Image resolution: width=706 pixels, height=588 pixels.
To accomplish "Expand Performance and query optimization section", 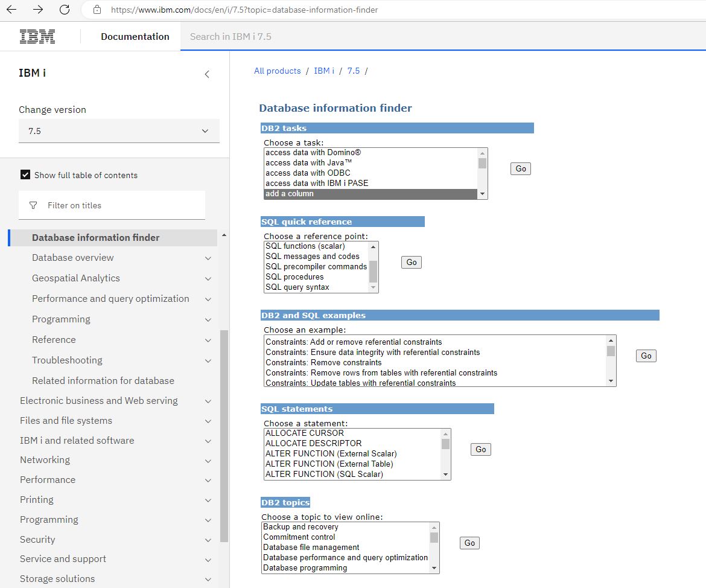I will pyautogui.click(x=208, y=299).
